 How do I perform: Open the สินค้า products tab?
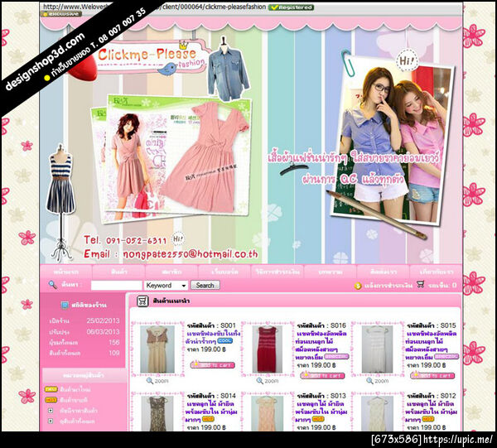pos(118,272)
